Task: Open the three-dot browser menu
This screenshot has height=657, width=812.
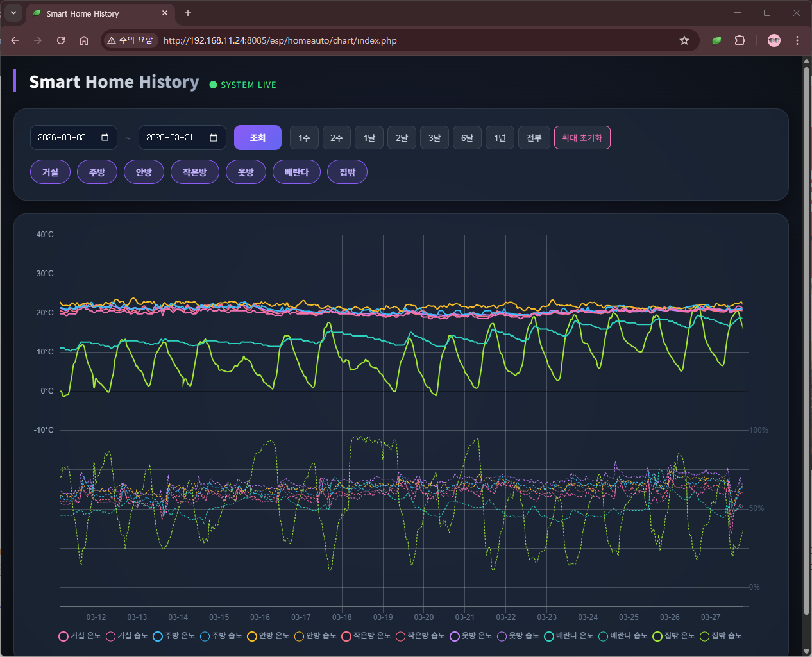Action: coord(797,40)
